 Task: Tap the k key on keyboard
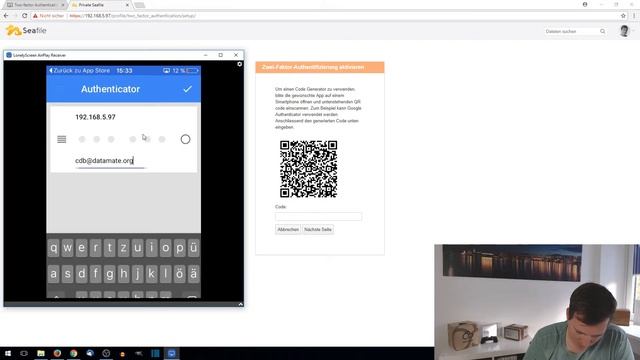pyautogui.click(x=151, y=274)
